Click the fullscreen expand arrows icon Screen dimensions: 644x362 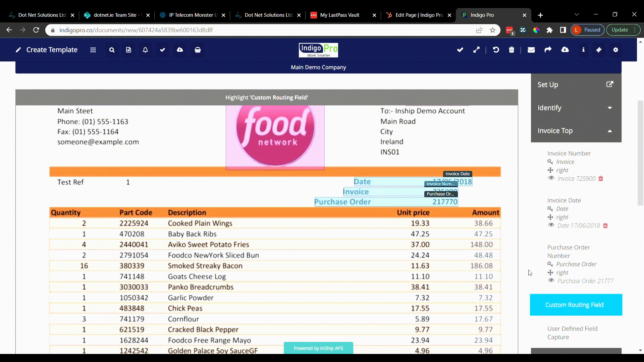point(476,50)
